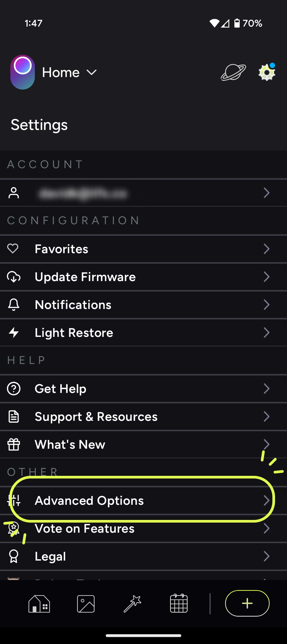Open the home rooms tab icon
This screenshot has width=287, height=644.
pyautogui.click(x=39, y=604)
